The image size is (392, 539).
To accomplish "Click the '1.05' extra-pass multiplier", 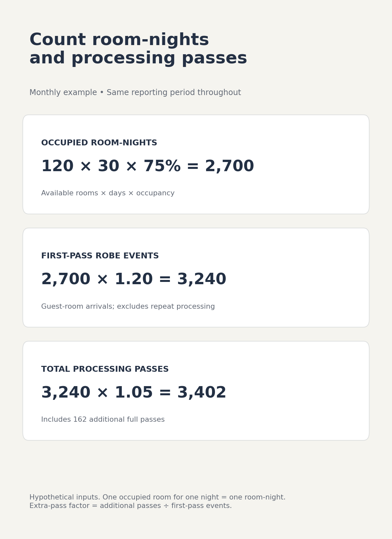I will pos(134,393).
